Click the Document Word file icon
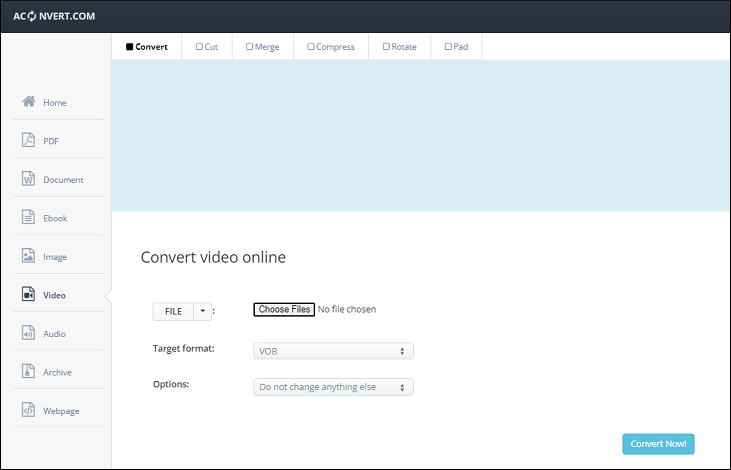 click(x=28, y=178)
